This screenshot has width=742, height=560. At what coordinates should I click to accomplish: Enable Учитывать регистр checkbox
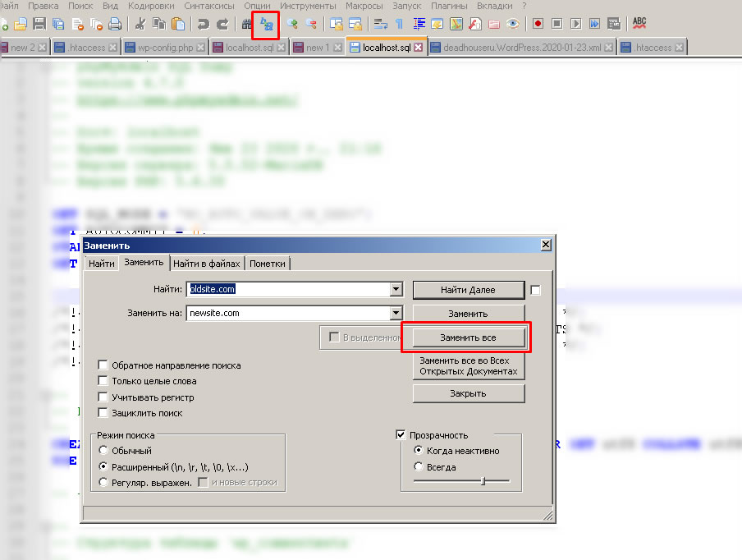103,397
